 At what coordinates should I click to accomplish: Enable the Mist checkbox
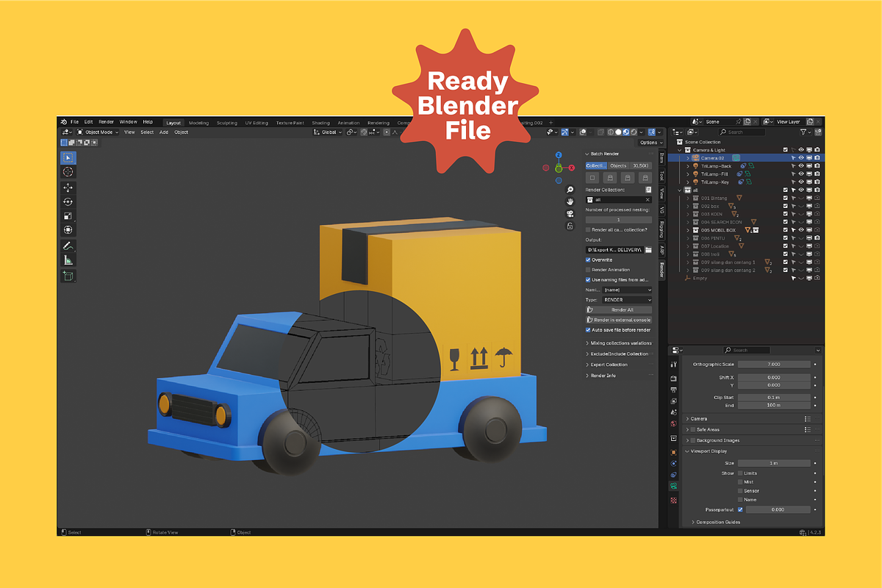[740, 482]
